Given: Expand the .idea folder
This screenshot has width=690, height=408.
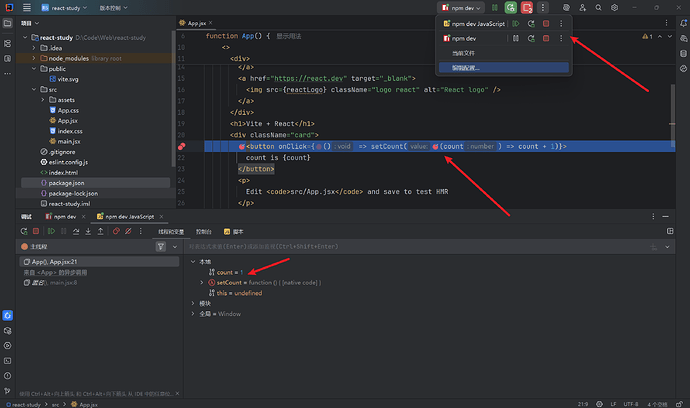Looking at the screenshot, I should pos(34,48).
